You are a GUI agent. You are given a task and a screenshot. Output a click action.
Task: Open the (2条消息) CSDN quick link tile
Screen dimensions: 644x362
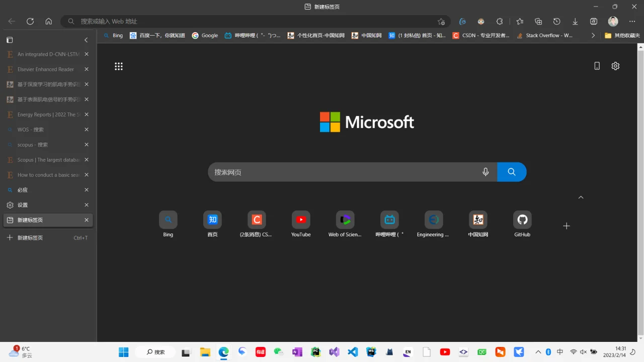256,224
